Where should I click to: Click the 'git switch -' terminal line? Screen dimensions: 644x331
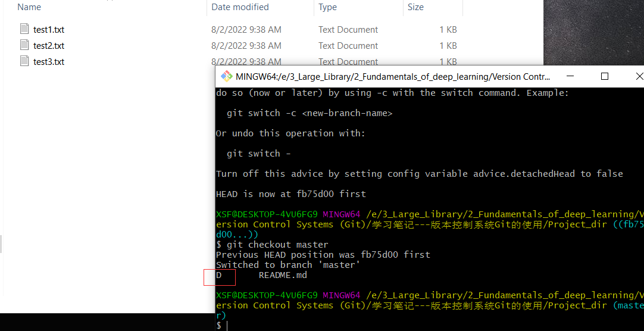point(258,154)
